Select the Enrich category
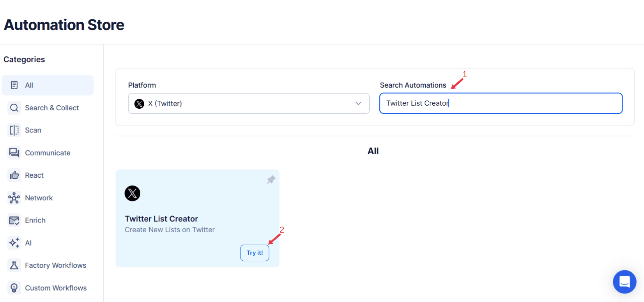This screenshot has width=644, height=302. coord(35,220)
